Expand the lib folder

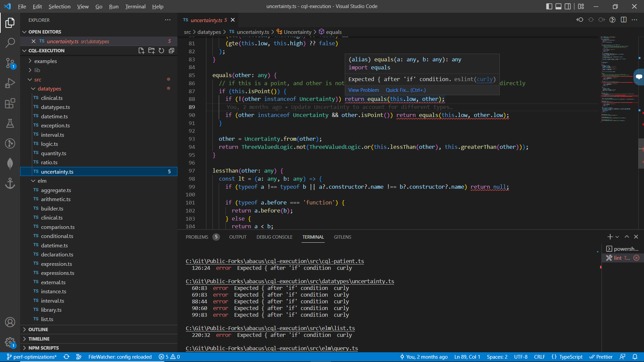(37, 70)
